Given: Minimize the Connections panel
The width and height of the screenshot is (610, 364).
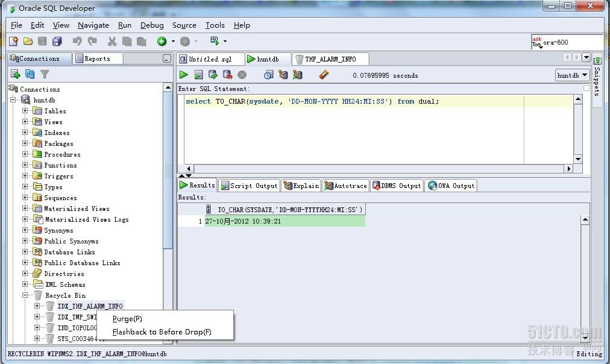Looking at the screenshot, I should point(167,58).
